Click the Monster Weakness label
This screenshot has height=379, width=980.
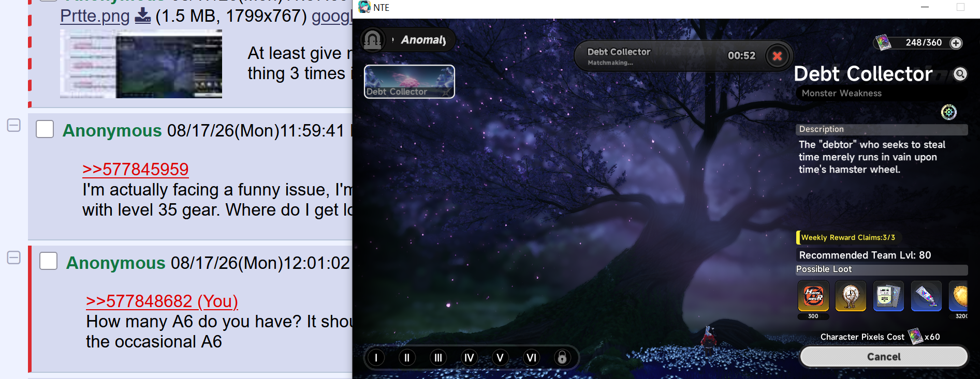pyautogui.click(x=842, y=93)
